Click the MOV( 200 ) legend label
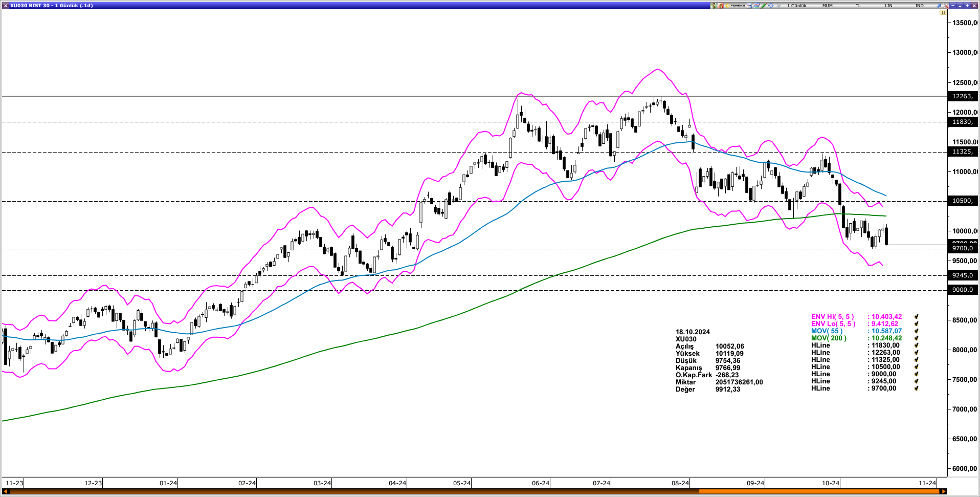 (x=829, y=338)
